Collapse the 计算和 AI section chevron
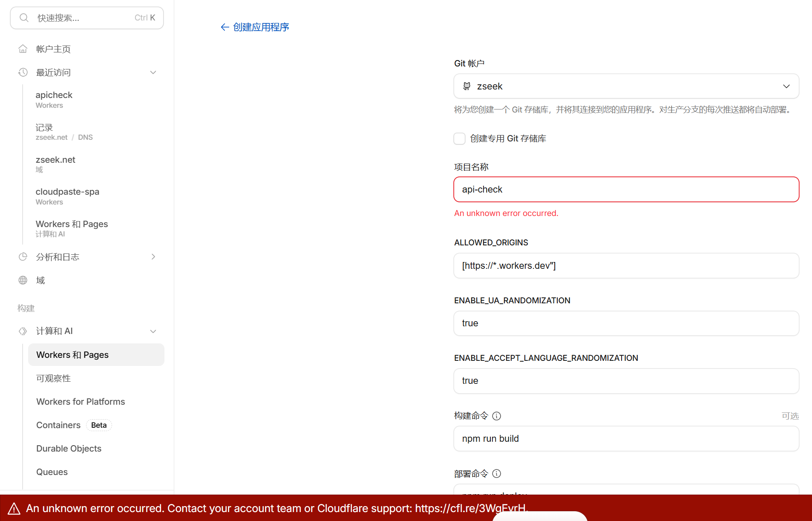Image resolution: width=812 pixels, height=521 pixels. (153, 331)
